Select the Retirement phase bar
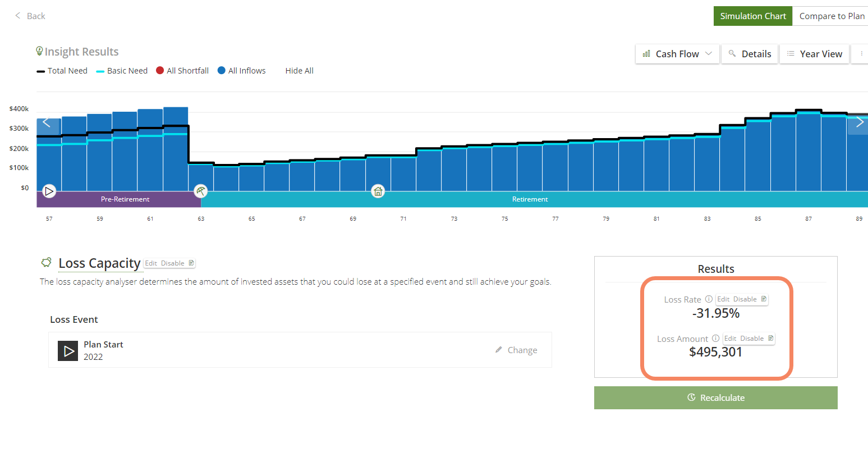 pos(534,199)
